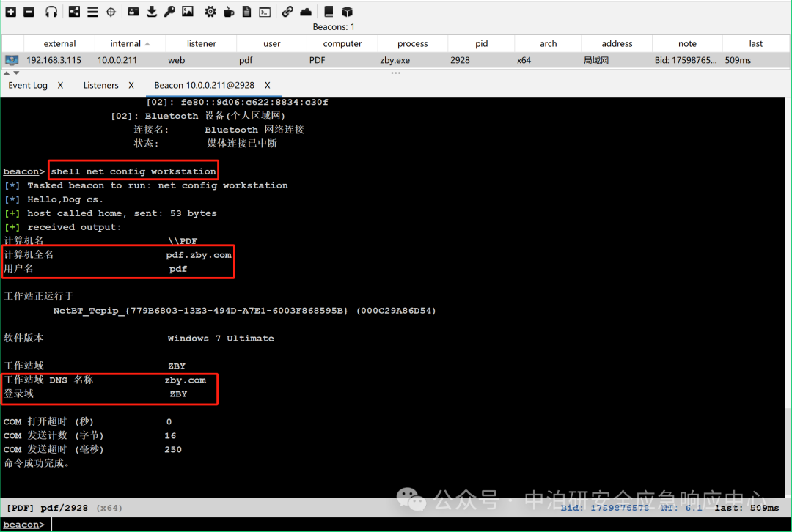This screenshot has height=532, width=792.
Task: Switch to the session table view icon
Action: tap(92, 11)
